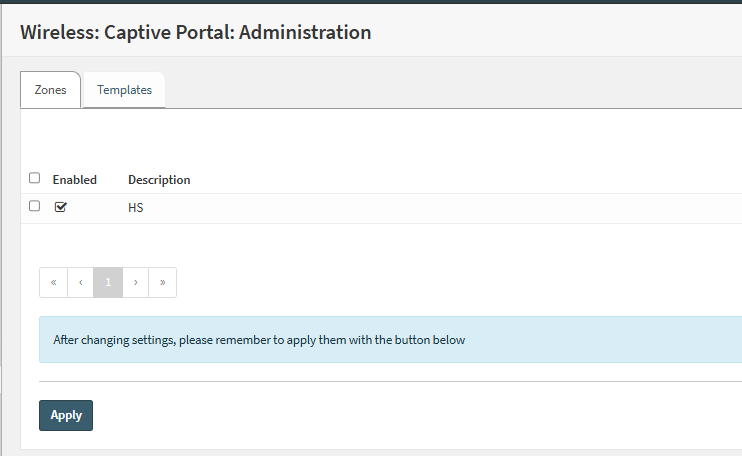
Task: Click the Captive Portal Administration page title
Action: point(196,32)
